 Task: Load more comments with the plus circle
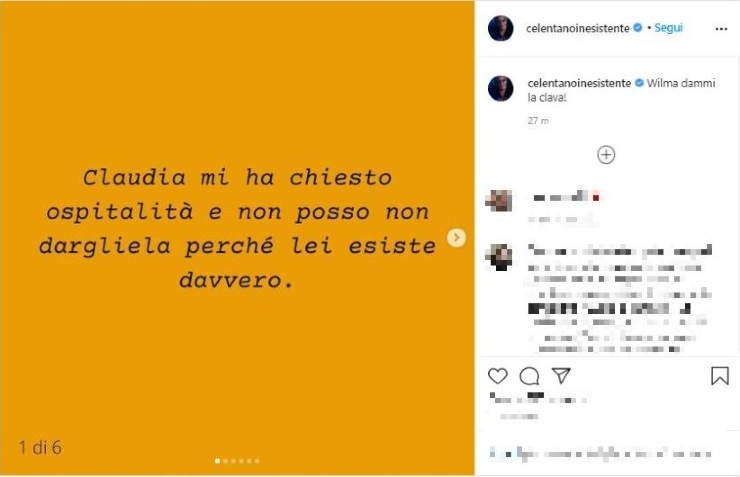click(606, 155)
